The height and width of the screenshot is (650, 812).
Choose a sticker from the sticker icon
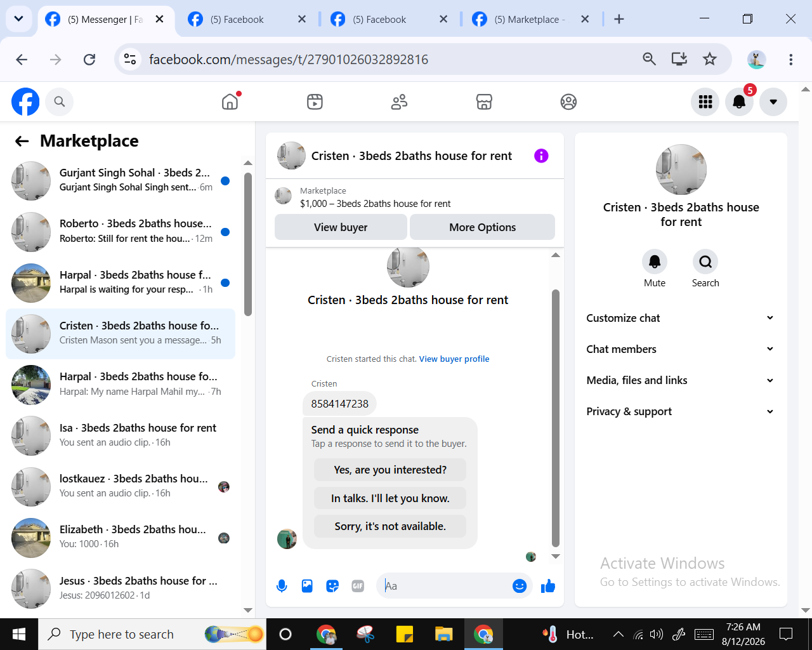(332, 586)
